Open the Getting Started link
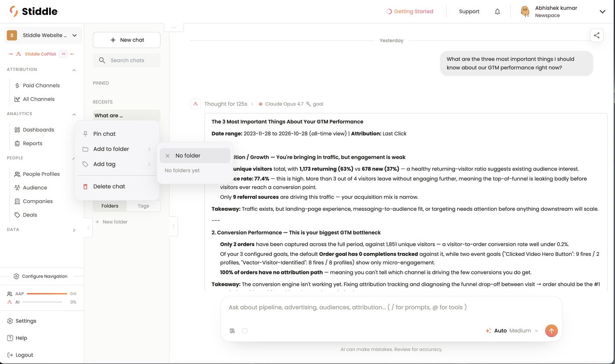Viewport: 615px width, 364px height. coord(409,11)
